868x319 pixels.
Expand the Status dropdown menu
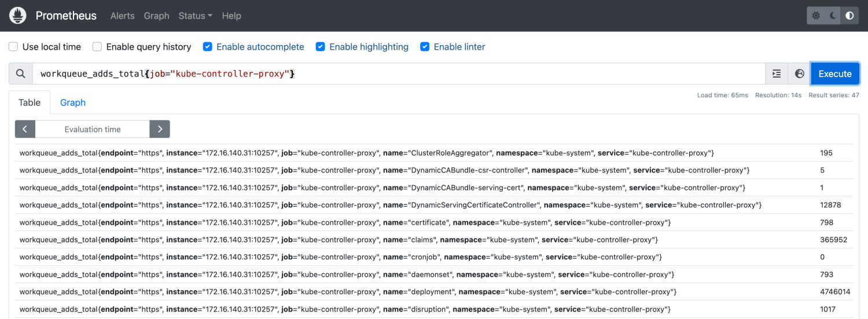195,16
